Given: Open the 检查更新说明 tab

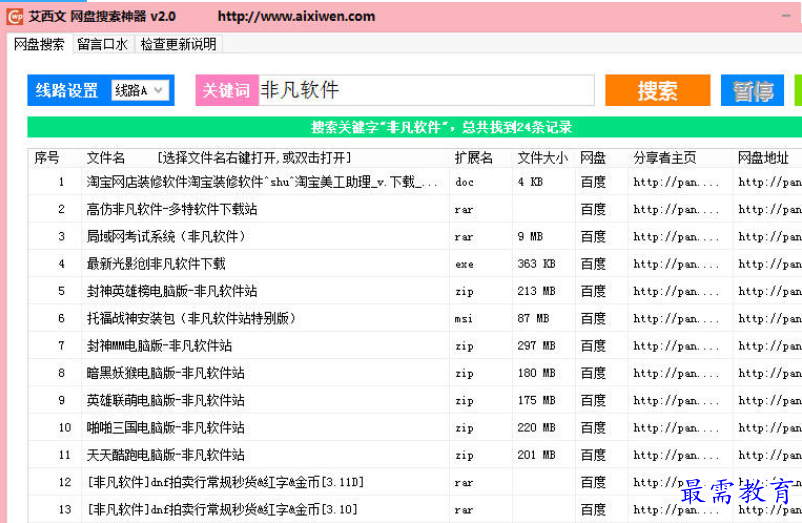Looking at the screenshot, I should 178,44.
